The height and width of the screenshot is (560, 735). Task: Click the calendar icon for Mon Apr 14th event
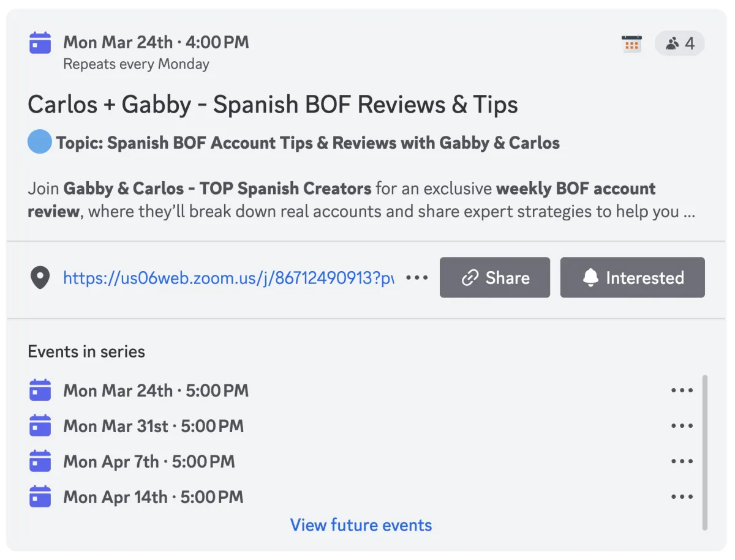click(40, 496)
